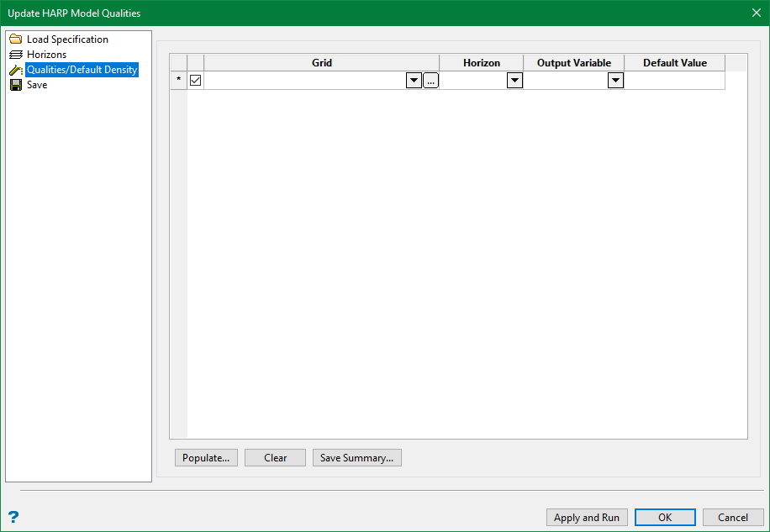Select the new row asterisk marker
The width and height of the screenshot is (770, 532).
tap(178, 80)
